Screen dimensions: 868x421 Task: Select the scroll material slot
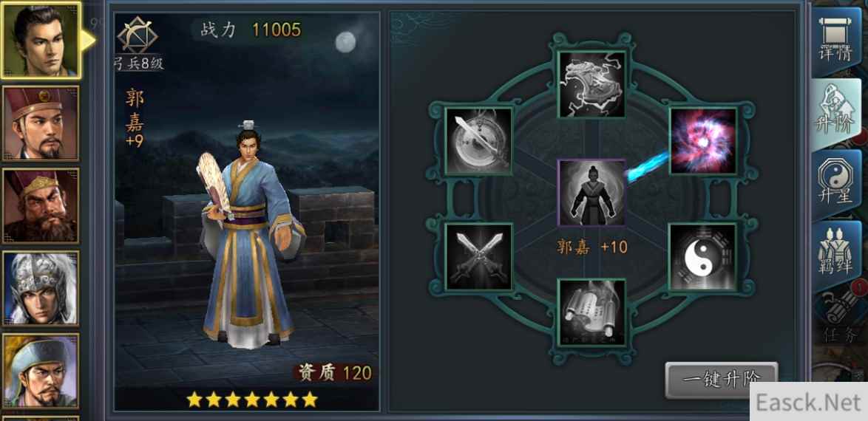click(x=591, y=313)
